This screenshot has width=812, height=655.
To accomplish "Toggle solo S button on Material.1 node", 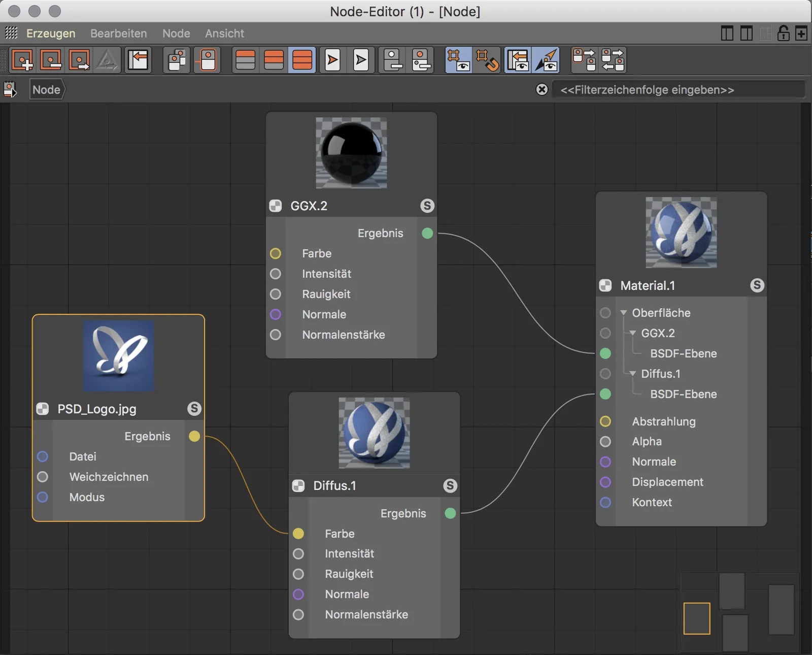I will [757, 285].
